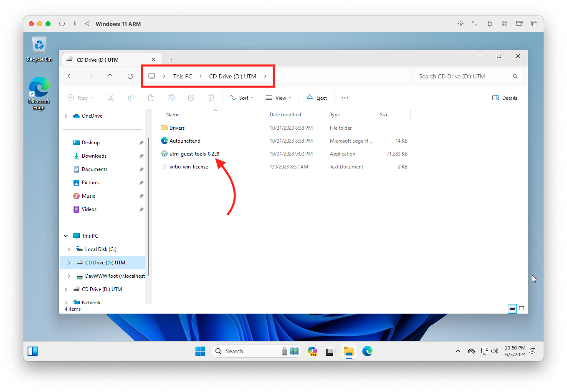
Task: Open the See more ellipsis menu
Action: pos(345,98)
